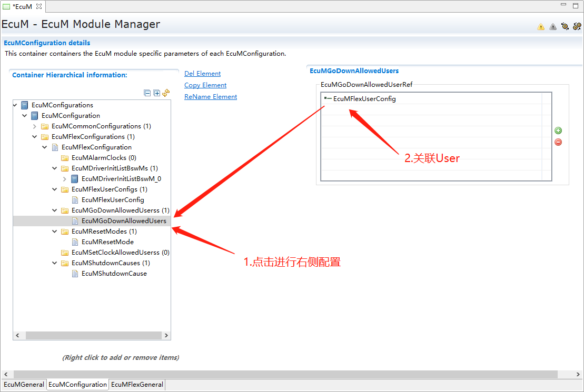Switch to the EcuMGeneral tab
The height and width of the screenshot is (392, 584).
(x=24, y=385)
